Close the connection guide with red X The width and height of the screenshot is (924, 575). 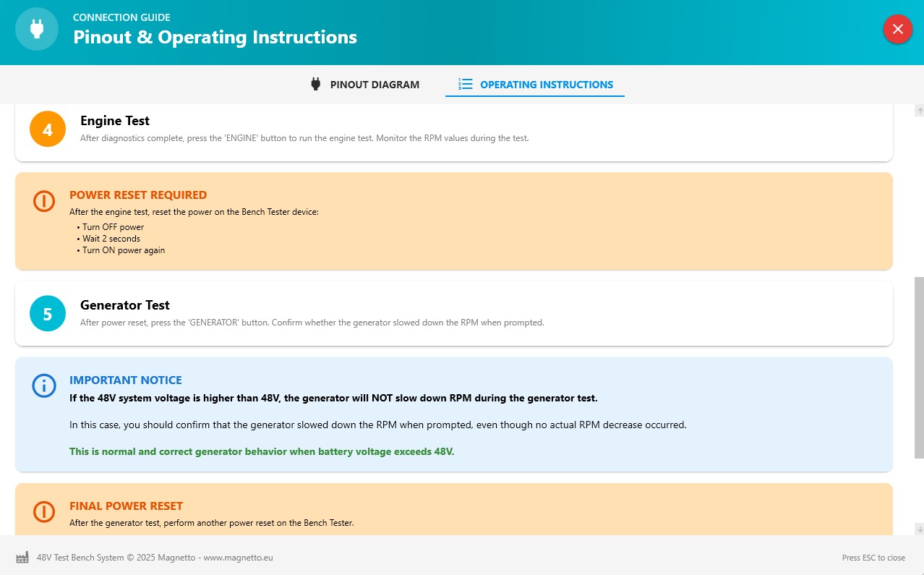tap(897, 29)
